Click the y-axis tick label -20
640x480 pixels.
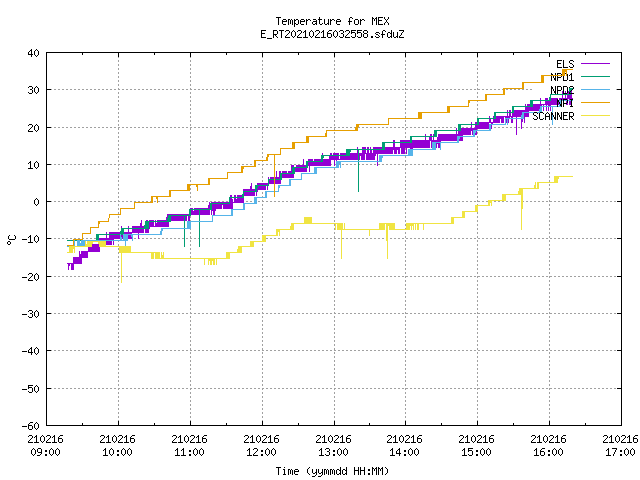[31, 277]
